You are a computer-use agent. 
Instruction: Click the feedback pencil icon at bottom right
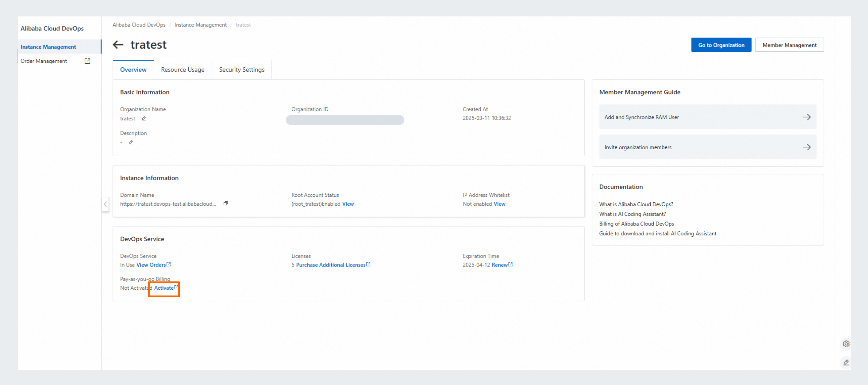846,362
